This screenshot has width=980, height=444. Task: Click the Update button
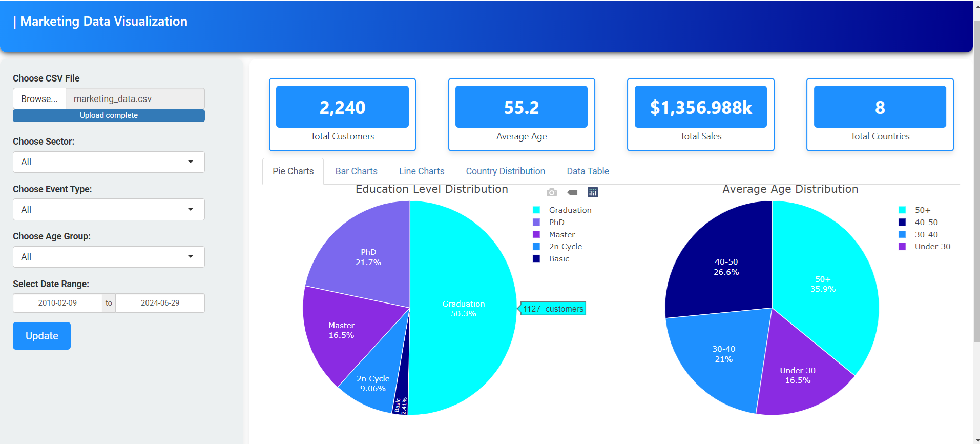tap(42, 336)
